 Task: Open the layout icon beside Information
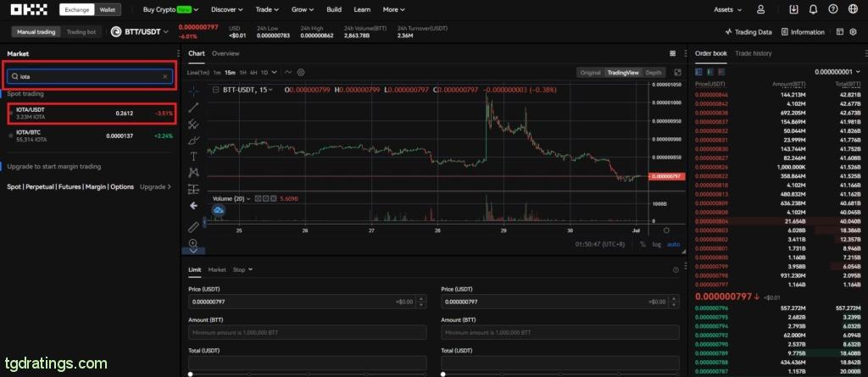coord(840,32)
